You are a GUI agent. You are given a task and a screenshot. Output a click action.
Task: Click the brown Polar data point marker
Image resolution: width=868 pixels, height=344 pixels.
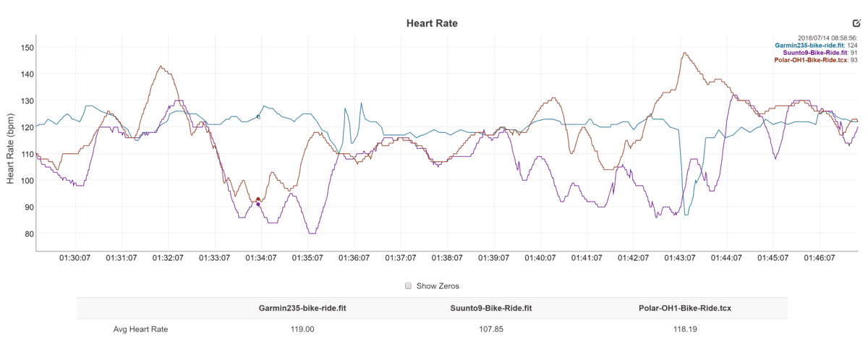pyautogui.click(x=258, y=199)
